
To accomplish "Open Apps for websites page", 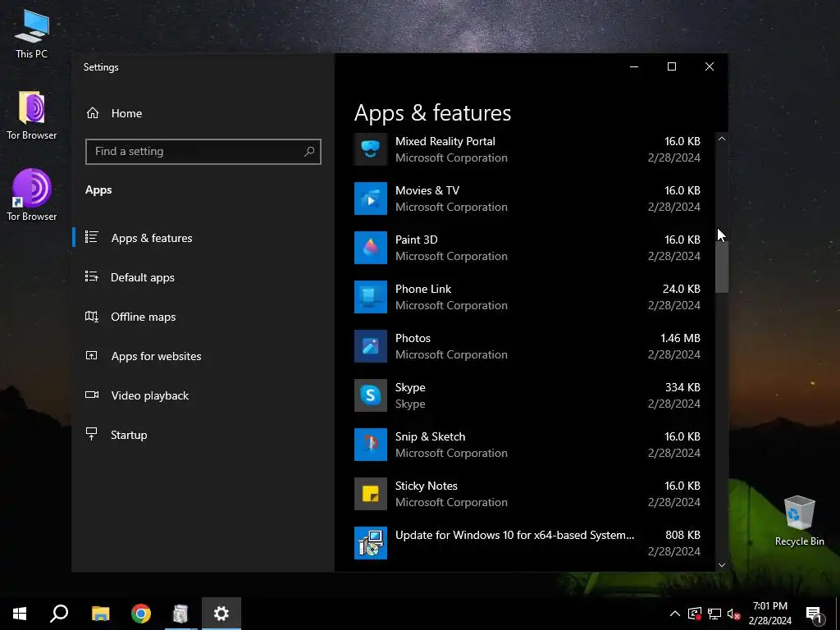I will pos(156,356).
